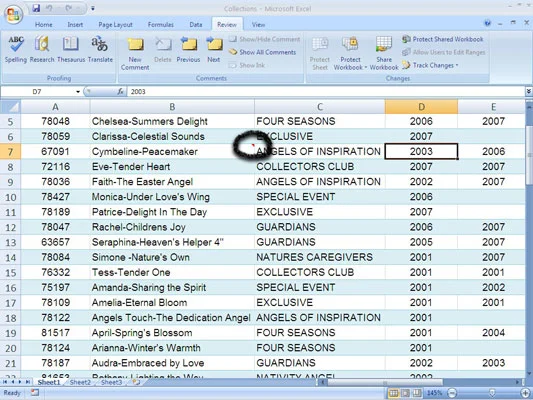Click cell 78427 in column A
The image size is (533, 400).
[x=55, y=197]
